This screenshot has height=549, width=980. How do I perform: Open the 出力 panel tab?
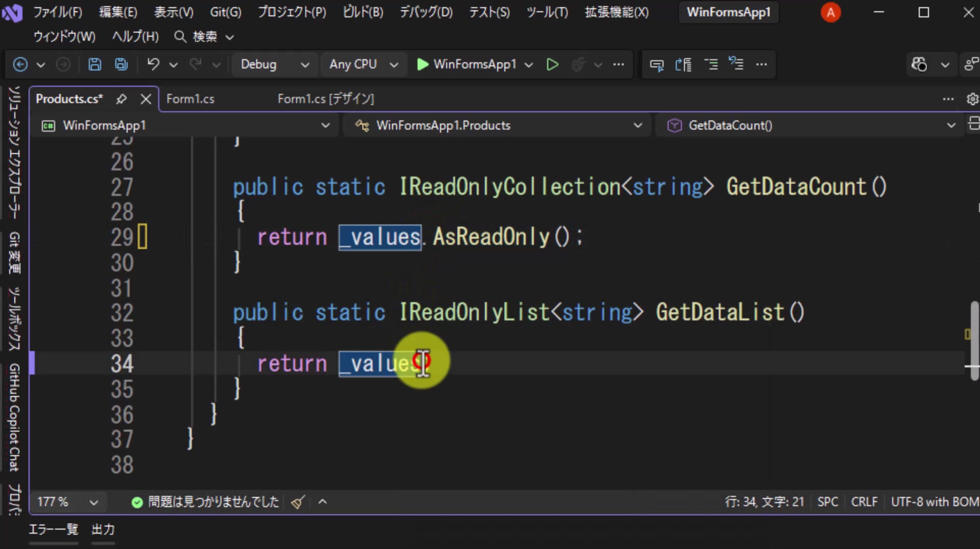(x=103, y=530)
